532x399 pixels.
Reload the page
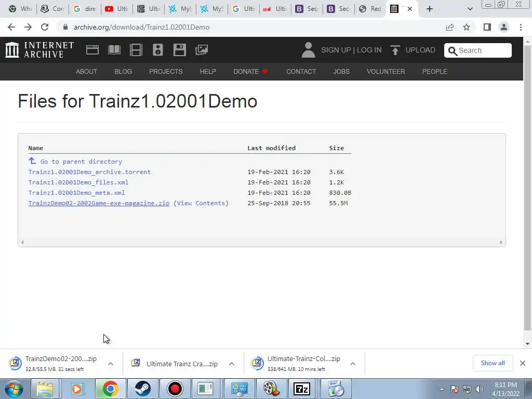tap(45, 27)
